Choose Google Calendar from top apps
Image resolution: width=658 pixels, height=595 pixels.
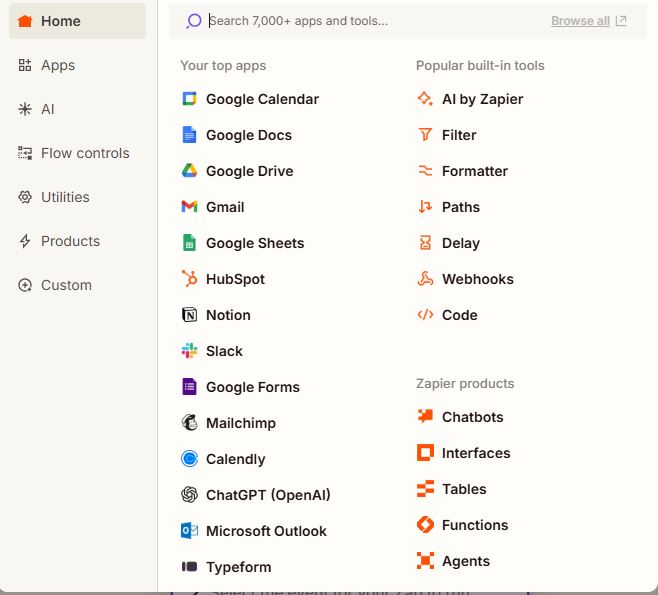262,99
